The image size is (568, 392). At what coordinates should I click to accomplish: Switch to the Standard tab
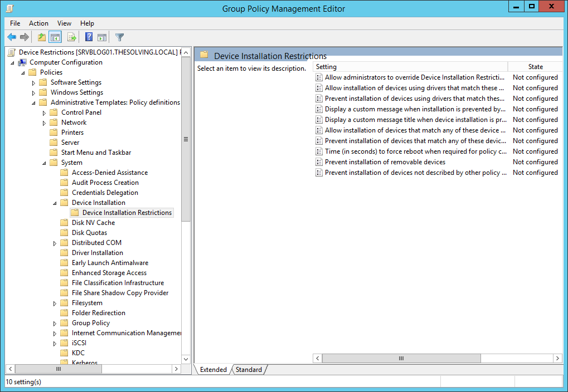tap(249, 370)
